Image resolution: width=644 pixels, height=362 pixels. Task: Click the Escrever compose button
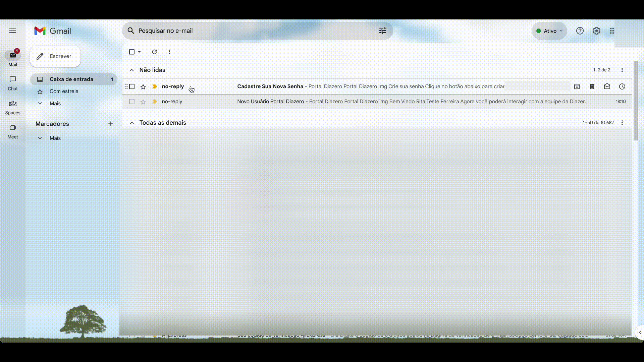55,56
